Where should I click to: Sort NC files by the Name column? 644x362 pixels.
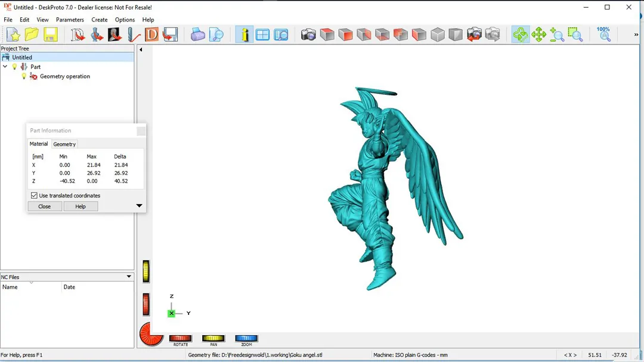tap(31, 287)
